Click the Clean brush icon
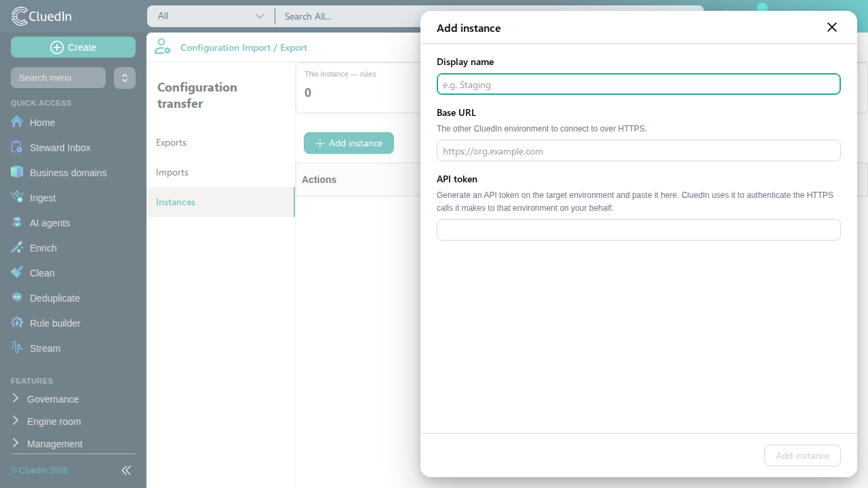The height and width of the screenshot is (488, 868). click(17, 272)
